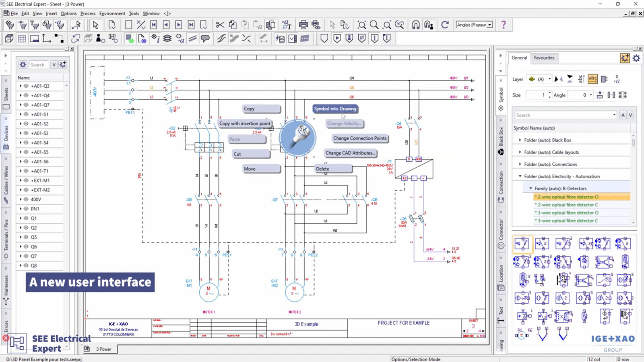This screenshot has width=644, height=362.
Task: Toggle the V filter in symbol search
Action: (x=630, y=115)
